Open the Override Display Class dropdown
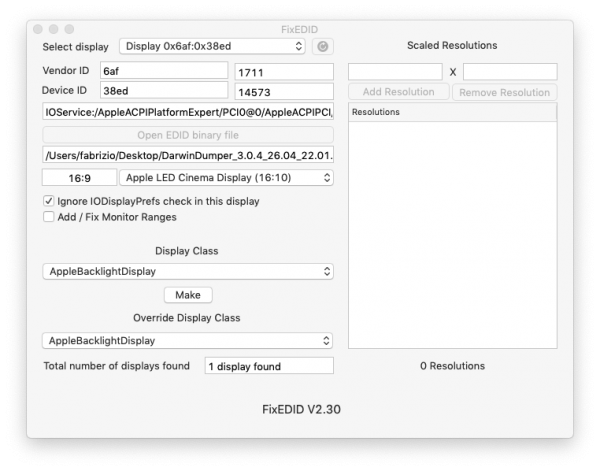 (x=188, y=341)
